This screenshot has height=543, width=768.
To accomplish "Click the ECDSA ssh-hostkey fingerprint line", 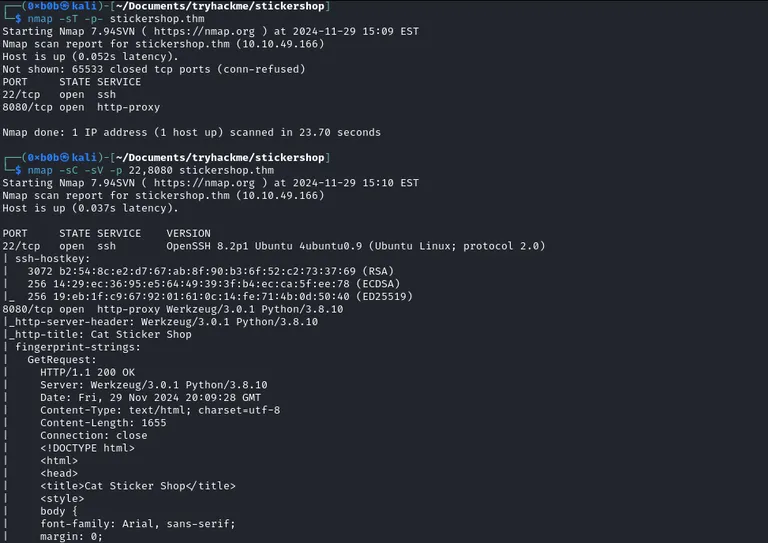I will 198,284.
